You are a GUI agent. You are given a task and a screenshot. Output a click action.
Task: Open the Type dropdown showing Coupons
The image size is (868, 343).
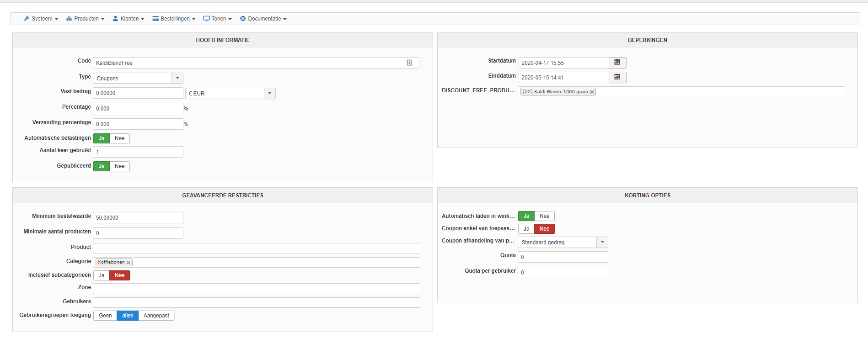coord(138,78)
